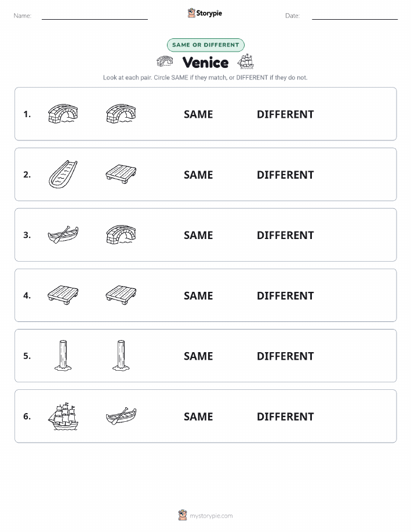Click the bridge icon left of Venice title
411x532 pixels.
pos(165,61)
